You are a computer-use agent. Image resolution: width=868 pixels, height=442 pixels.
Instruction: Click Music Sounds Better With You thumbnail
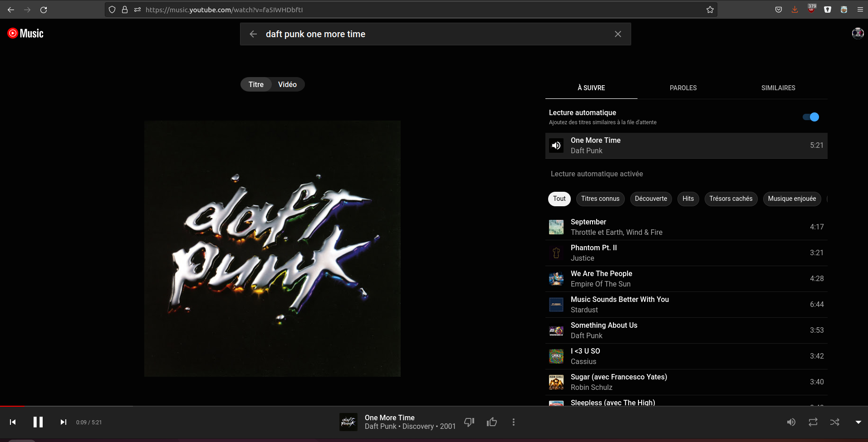[556, 305]
